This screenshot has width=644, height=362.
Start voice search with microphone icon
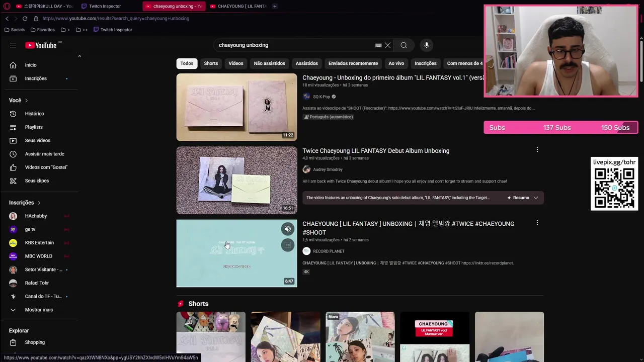[x=426, y=45]
